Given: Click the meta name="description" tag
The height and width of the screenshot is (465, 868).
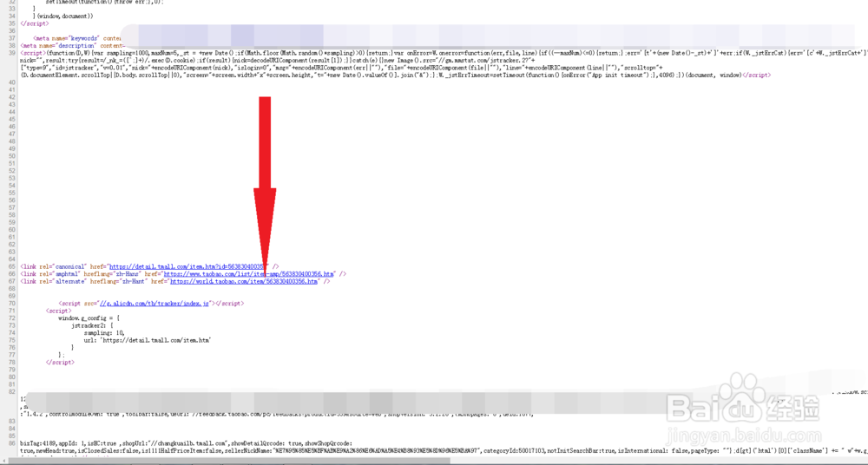Looking at the screenshot, I should (x=71, y=45).
